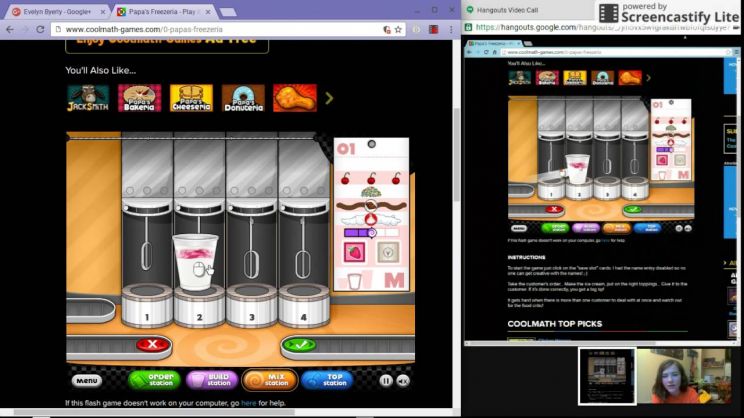This screenshot has height=418, width=744.
Task: Open the Chrome three-dot menu
Action: pyautogui.click(x=451, y=29)
